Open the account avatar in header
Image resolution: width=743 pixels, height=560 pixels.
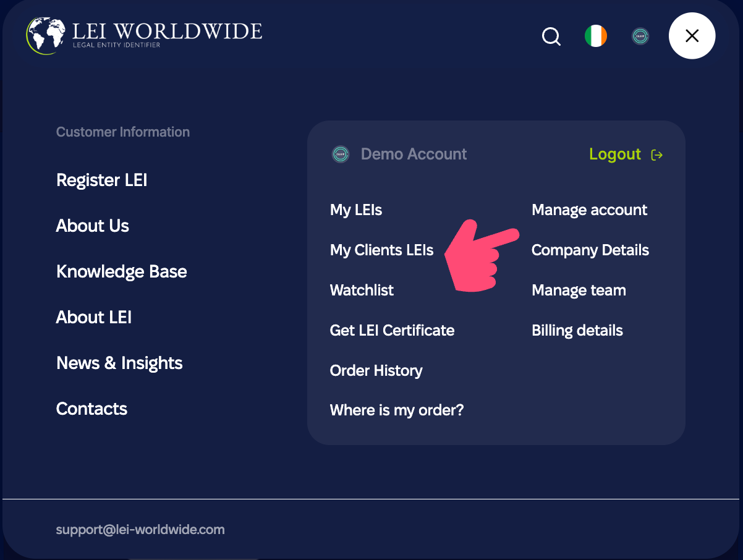click(640, 36)
